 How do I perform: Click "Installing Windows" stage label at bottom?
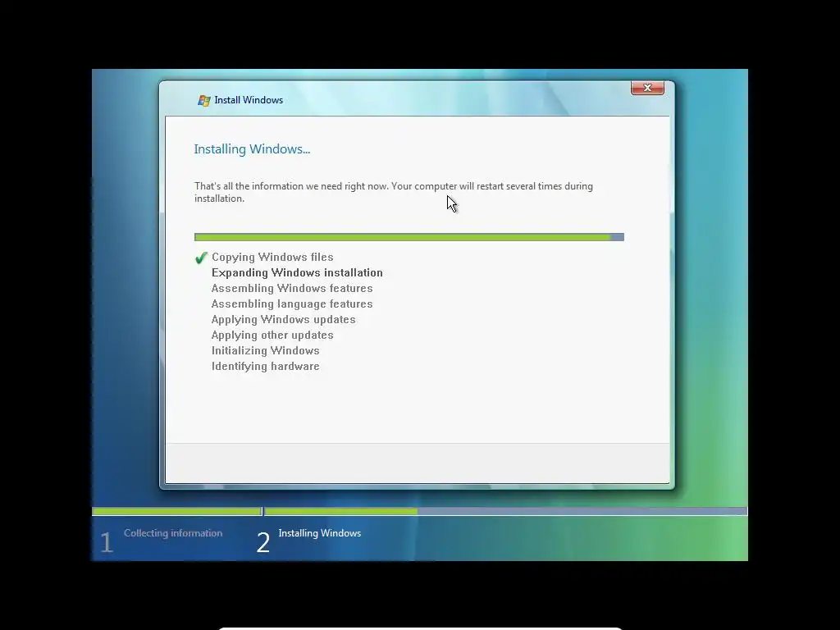(320, 533)
